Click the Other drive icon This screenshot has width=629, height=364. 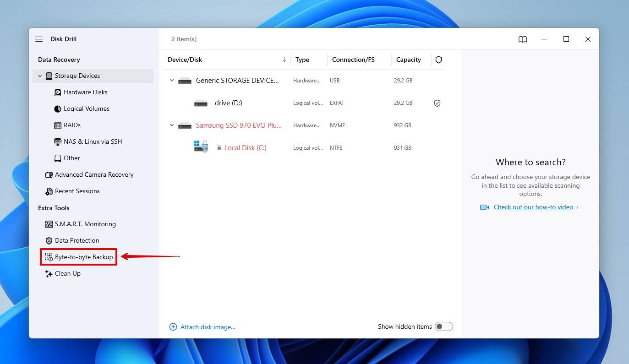point(58,158)
